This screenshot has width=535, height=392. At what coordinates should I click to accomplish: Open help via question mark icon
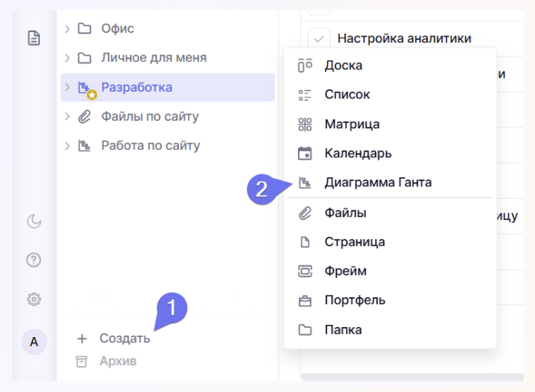click(x=34, y=260)
